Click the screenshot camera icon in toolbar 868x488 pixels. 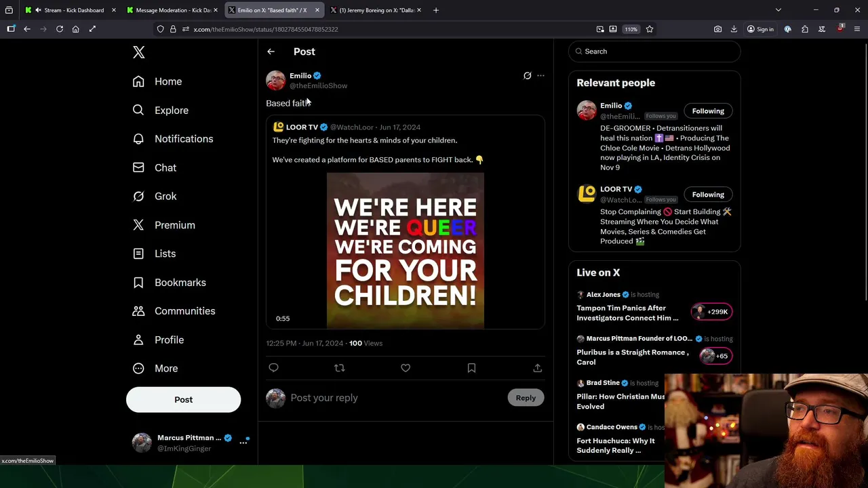coord(717,29)
